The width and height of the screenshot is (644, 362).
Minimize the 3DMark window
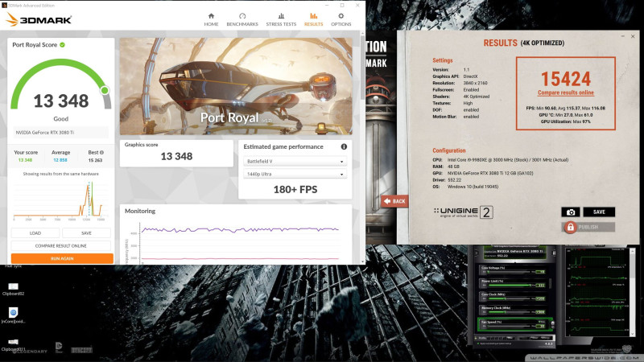pyautogui.click(x=327, y=6)
